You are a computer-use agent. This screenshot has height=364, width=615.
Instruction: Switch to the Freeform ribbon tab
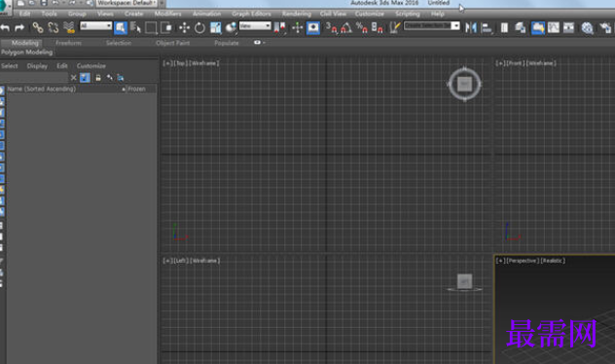[69, 43]
